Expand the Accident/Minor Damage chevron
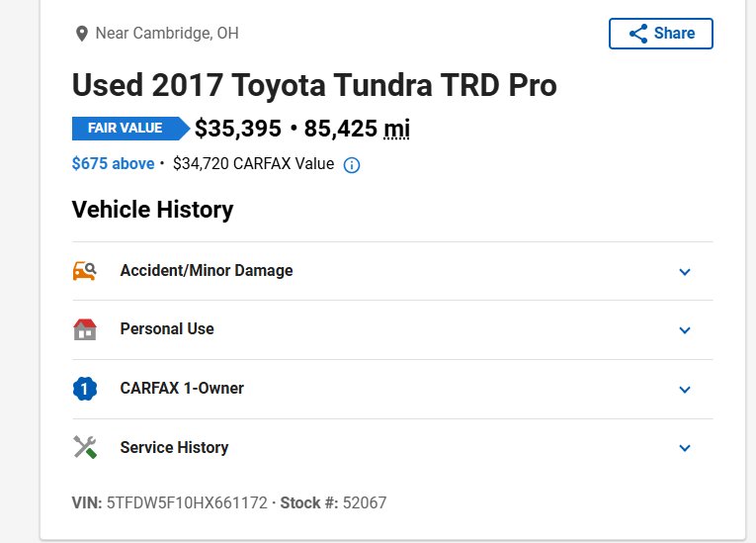The image size is (756, 543). point(685,272)
